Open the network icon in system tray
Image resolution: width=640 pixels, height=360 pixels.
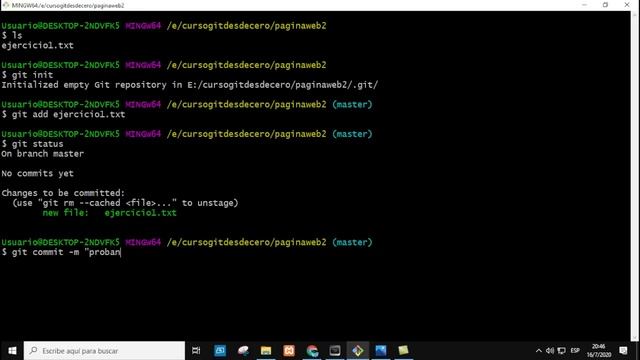point(562,351)
